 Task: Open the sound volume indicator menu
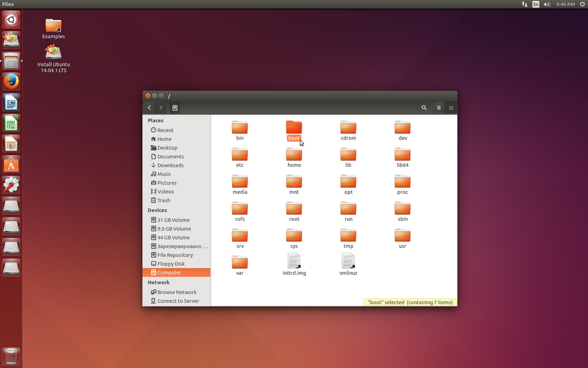point(547,4)
